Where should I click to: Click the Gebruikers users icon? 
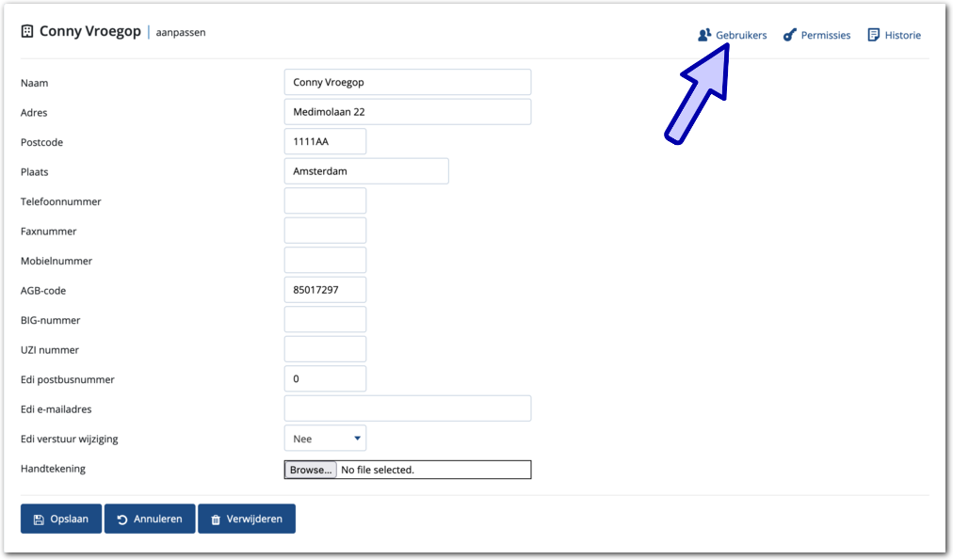703,35
